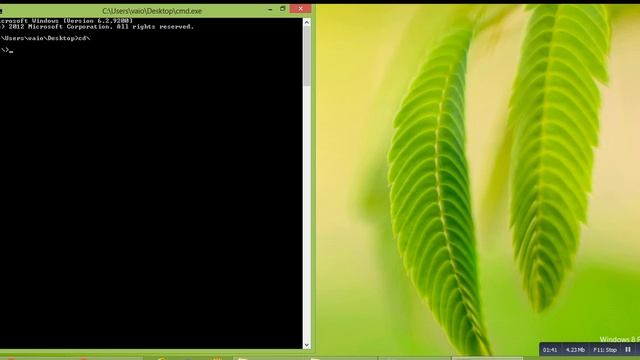
Task: Click the 'Version 6.2.9200' console line
Action: [x=67, y=20]
